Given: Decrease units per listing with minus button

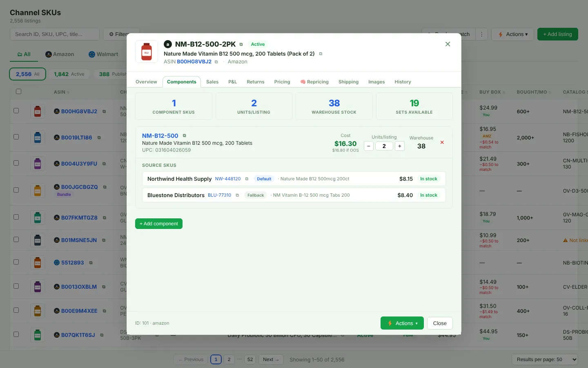Looking at the screenshot, I should [x=369, y=146].
